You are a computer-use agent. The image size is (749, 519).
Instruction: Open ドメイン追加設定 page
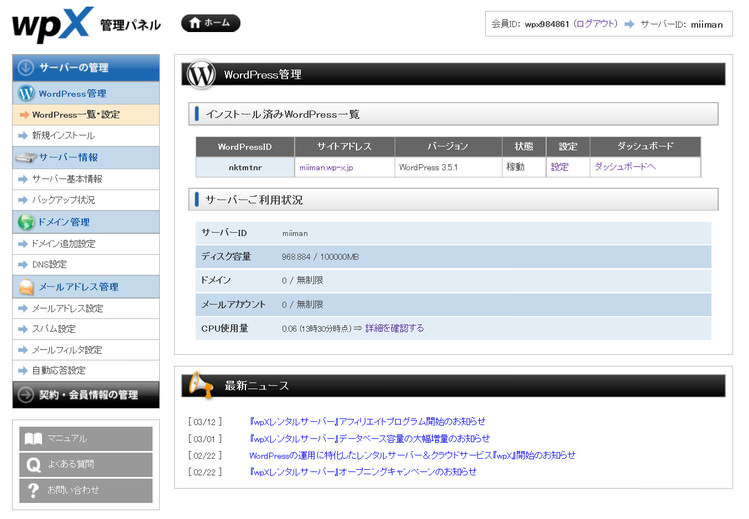click(x=86, y=244)
